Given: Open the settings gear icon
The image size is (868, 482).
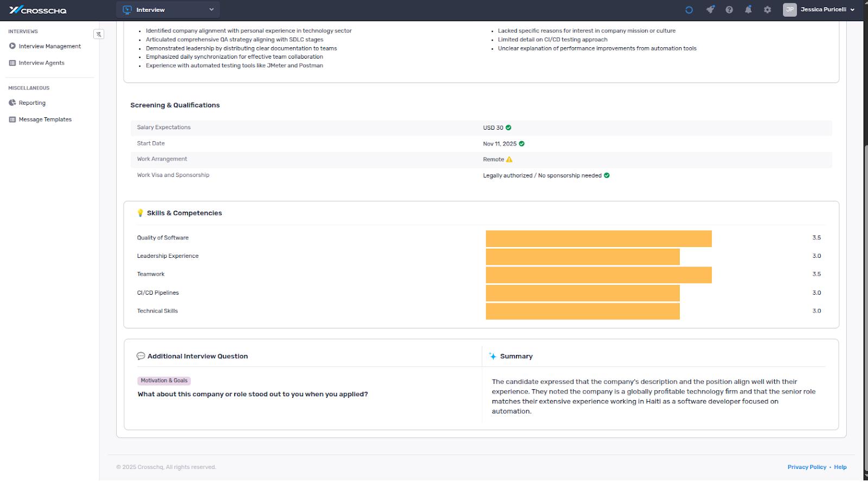Looking at the screenshot, I should pos(767,10).
